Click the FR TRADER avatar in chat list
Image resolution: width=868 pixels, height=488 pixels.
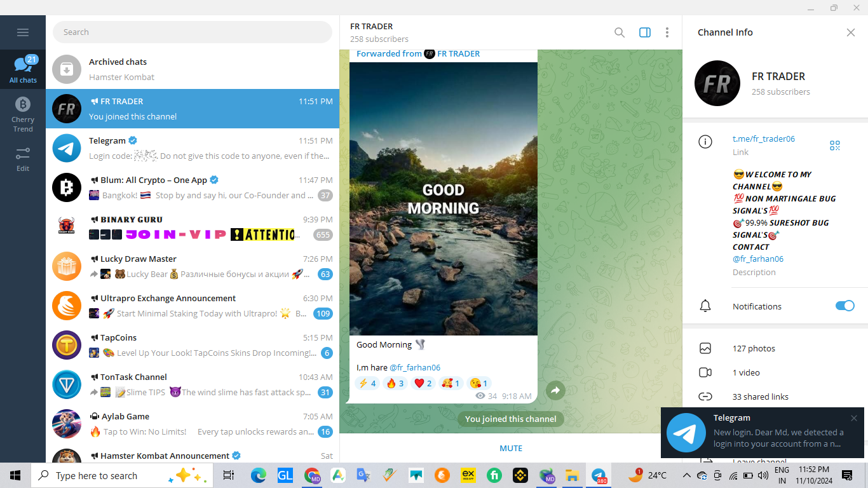click(x=67, y=109)
